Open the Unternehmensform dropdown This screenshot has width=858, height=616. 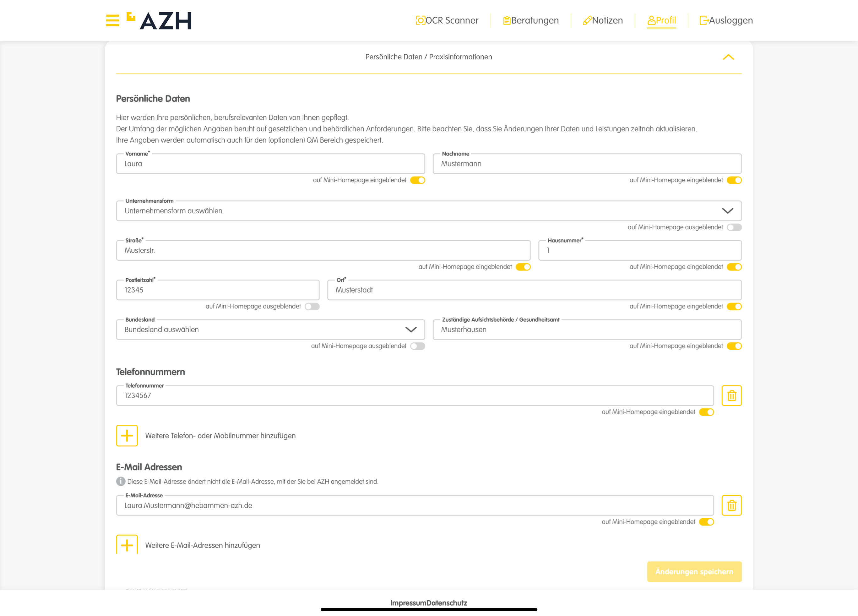coord(428,211)
